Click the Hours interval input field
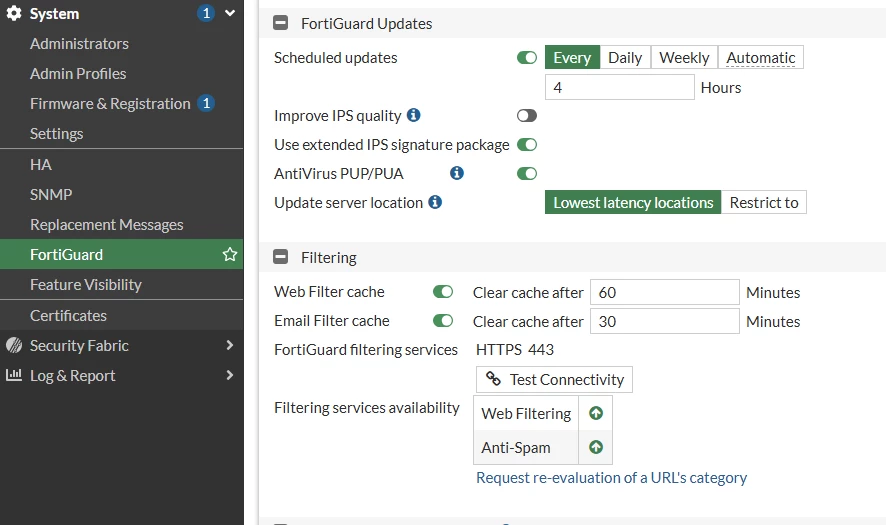 [619, 88]
